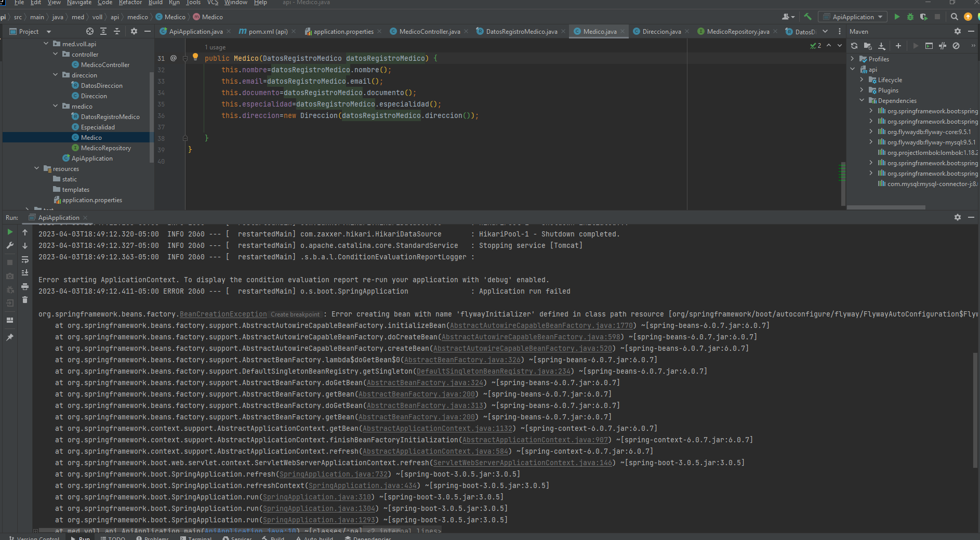Close the Medico.java editor tab
Image resolution: width=980 pixels, height=540 pixels.
click(623, 31)
